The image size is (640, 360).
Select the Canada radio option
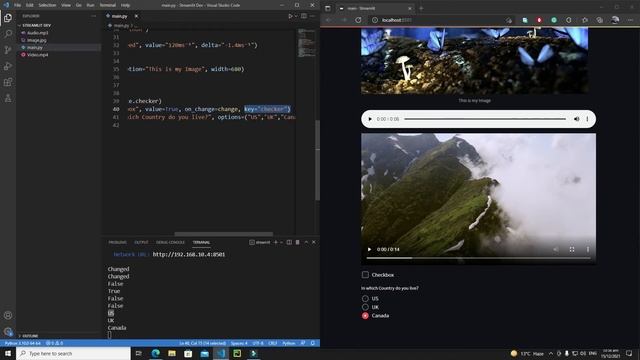pyautogui.click(x=365, y=316)
